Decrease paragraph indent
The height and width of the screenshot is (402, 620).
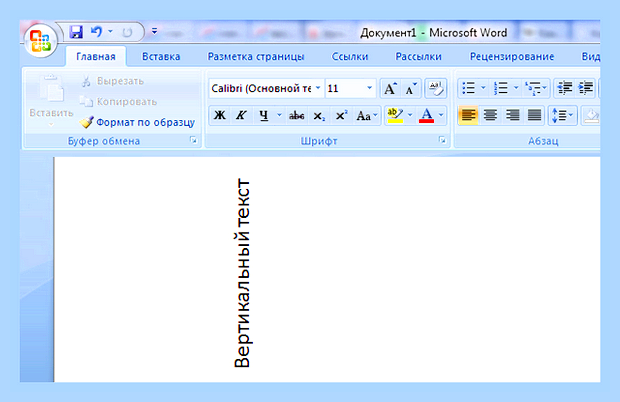click(565, 88)
